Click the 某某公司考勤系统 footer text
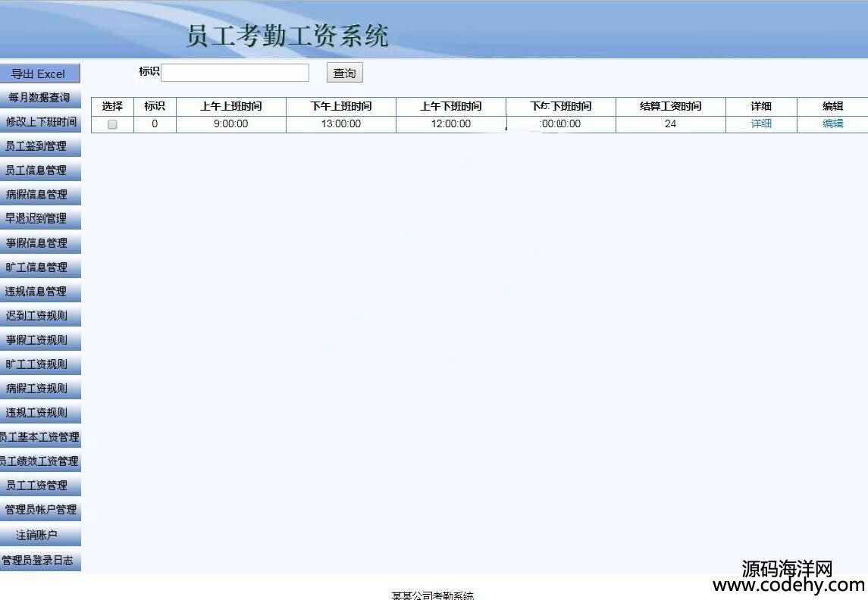 (x=433, y=595)
